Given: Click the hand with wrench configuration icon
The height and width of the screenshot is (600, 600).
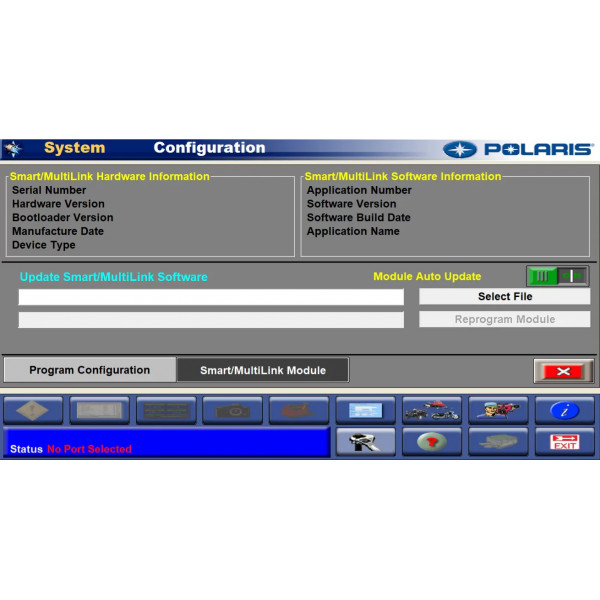Looking at the screenshot, I should pyautogui.click(x=365, y=442).
